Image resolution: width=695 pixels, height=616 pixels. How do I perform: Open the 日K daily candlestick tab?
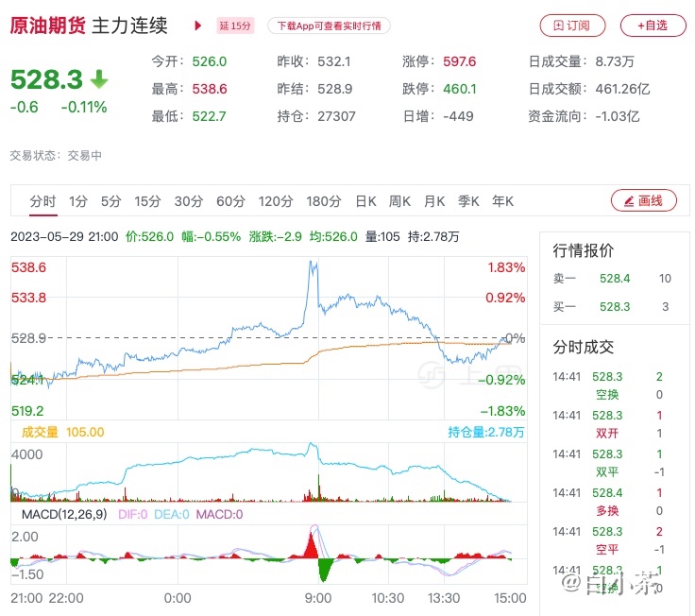pos(365,201)
